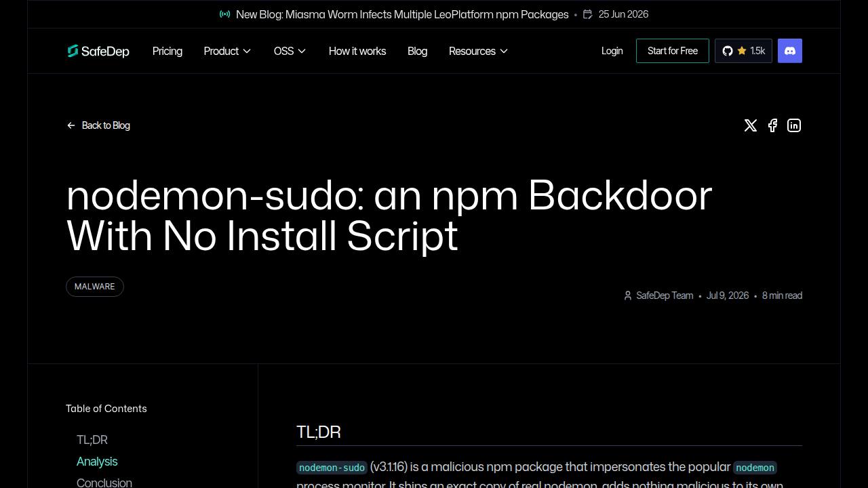Open the Pricing page

click(x=167, y=51)
